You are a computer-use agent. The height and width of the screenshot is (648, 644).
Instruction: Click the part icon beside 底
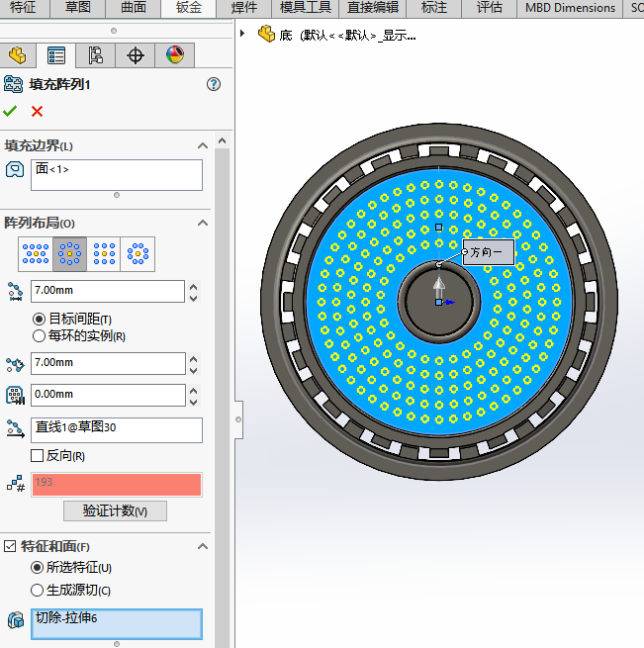point(266,34)
